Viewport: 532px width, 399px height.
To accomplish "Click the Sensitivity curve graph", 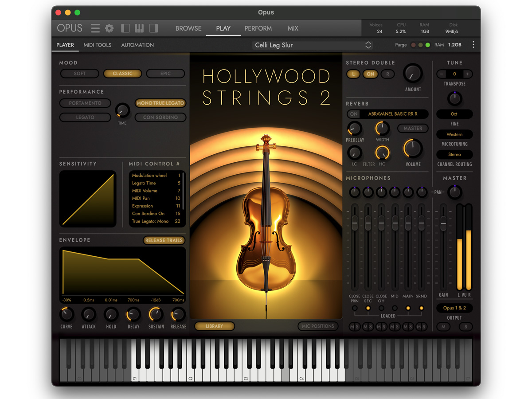I will tap(88, 199).
